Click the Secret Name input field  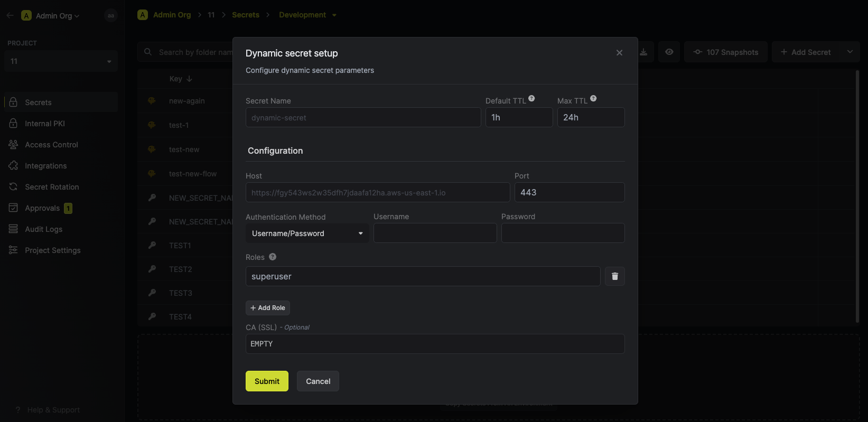(363, 117)
